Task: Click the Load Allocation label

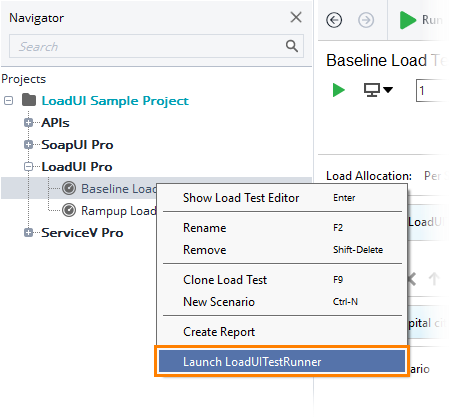Action: pos(369,176)
